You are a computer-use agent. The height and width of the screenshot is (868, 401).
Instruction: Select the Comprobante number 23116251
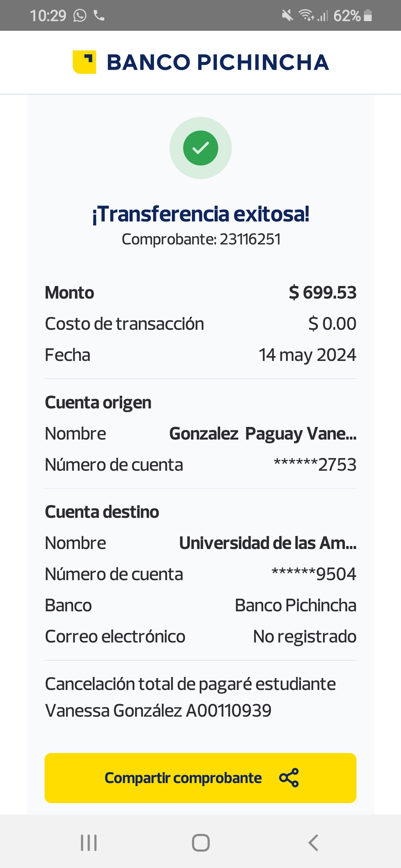(x=250, y=239)
